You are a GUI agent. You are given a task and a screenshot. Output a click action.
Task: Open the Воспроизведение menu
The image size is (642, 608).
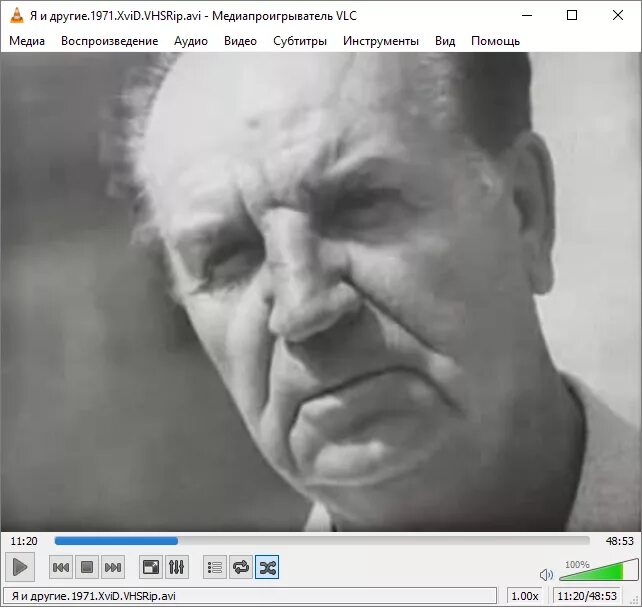109,41
